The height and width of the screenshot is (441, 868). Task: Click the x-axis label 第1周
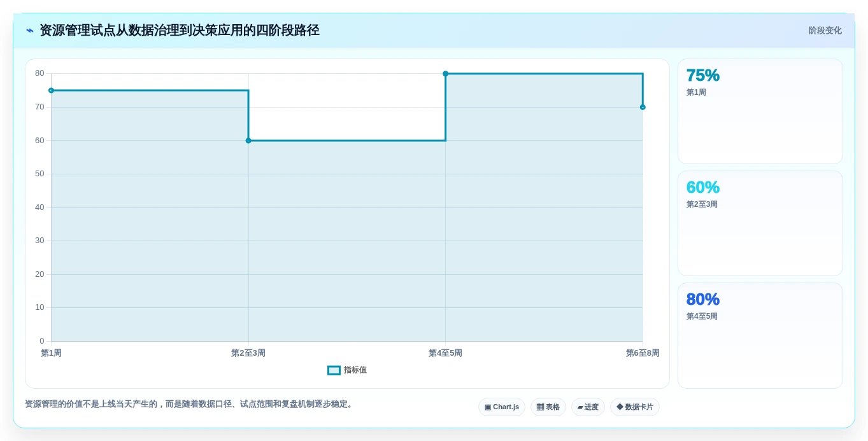tap(52, 353)
